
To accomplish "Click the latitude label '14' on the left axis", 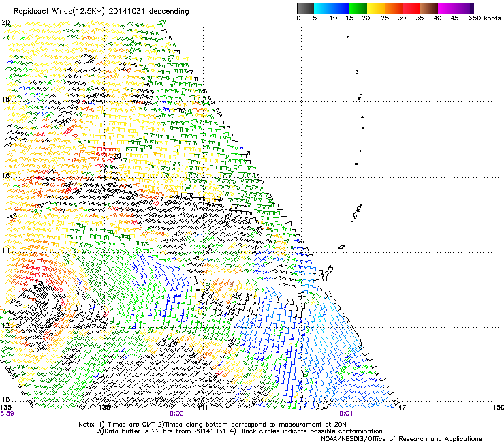I will (5, 250).
